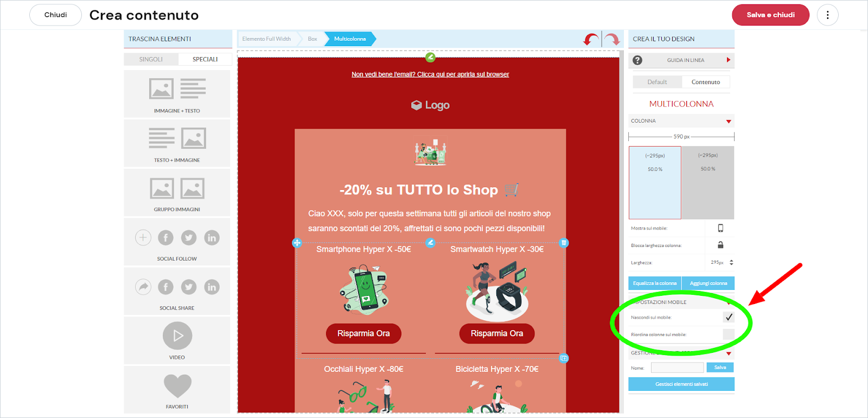Screen dimensions: 868x418
Task: Click the green edit pencil above the email
Action: click(430, 57)
